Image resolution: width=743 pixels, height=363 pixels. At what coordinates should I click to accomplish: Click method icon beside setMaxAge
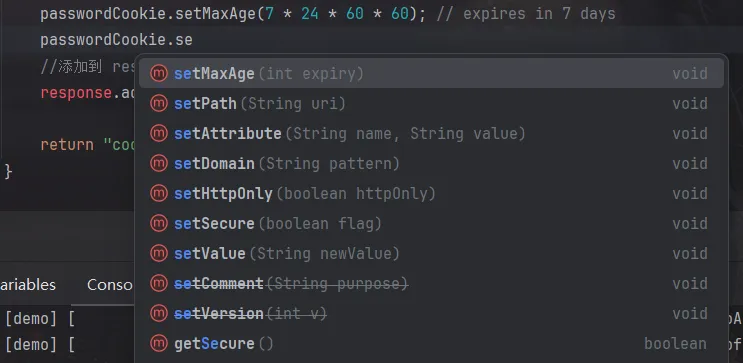click(x=159, y=73)
